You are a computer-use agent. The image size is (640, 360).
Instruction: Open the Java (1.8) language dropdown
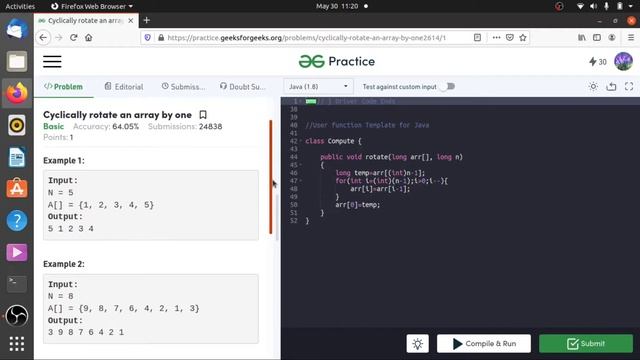[x=318, y=87]
